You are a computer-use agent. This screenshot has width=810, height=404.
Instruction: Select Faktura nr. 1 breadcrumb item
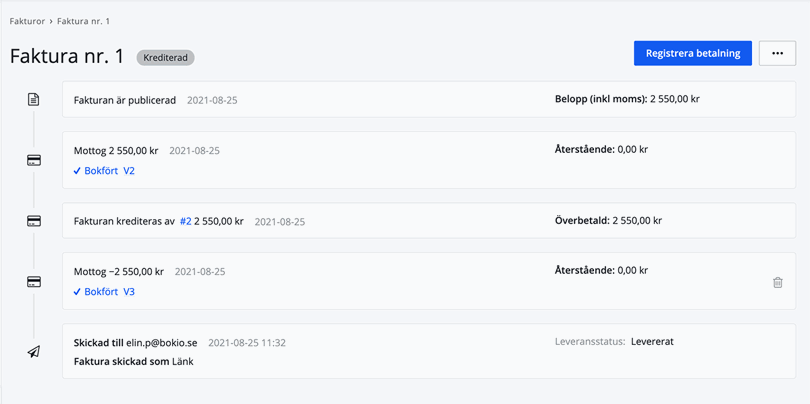[x=83, y=21]
